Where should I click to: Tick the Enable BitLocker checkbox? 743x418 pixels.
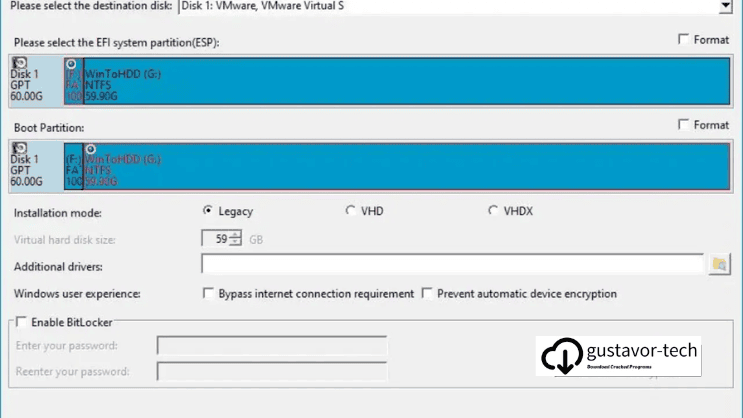click(21, 322)
